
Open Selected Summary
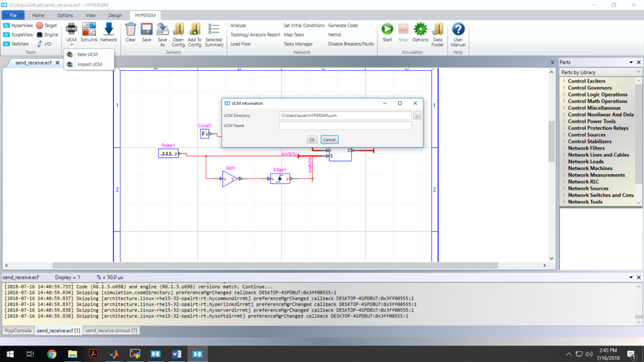214,35
